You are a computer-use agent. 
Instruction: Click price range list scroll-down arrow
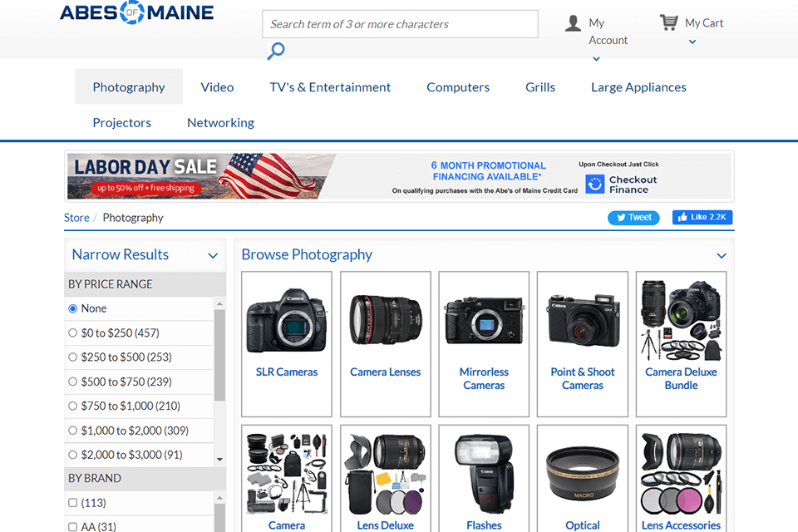[x=219, y=459]
